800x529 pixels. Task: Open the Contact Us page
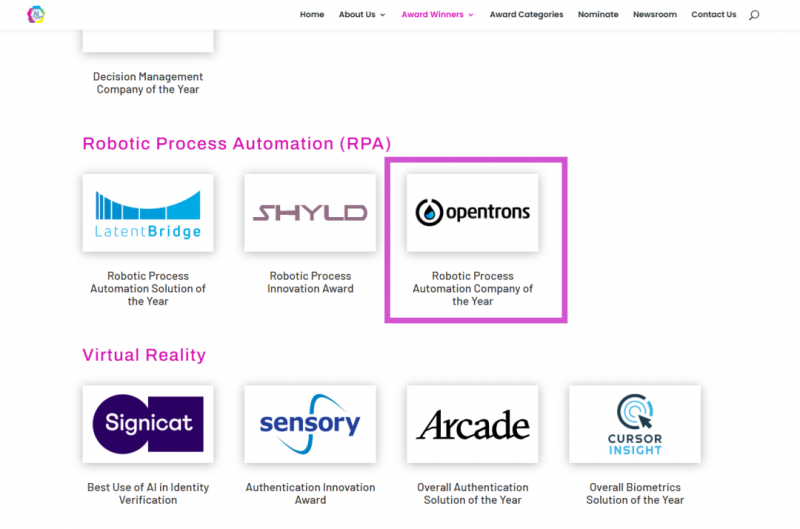coord(713,15)
